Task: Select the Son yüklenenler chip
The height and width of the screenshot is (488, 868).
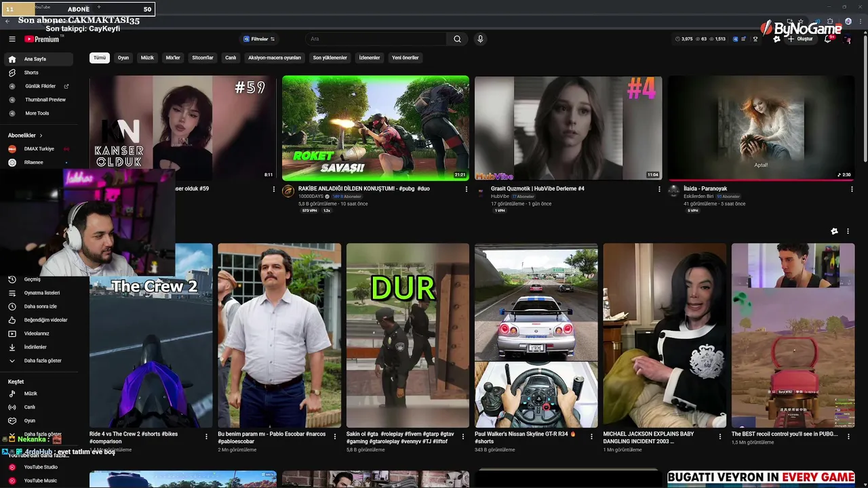Action: coord(330,58)
